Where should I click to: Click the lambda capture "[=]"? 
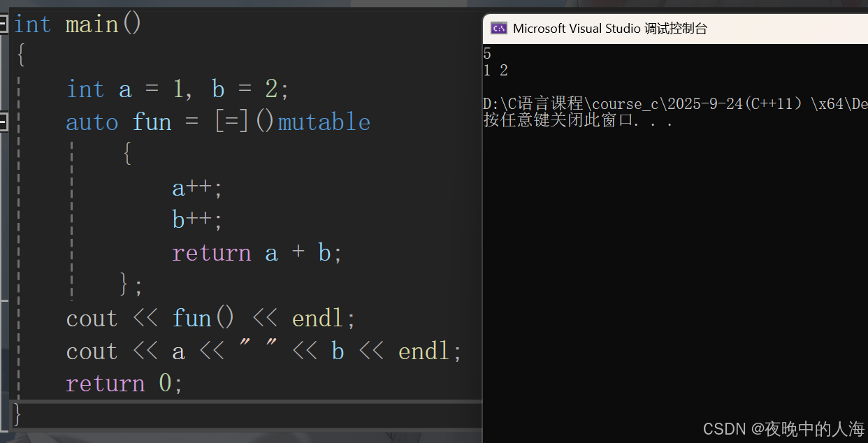coord(231,122)
